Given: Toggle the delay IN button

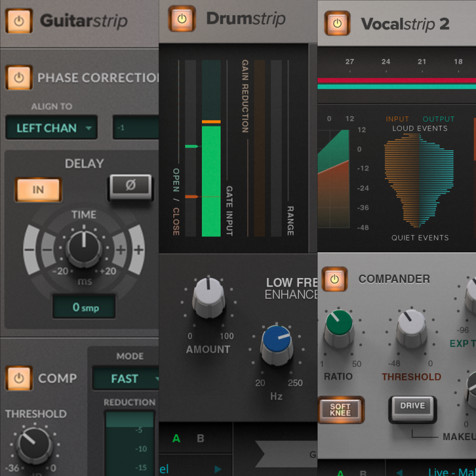Looking at the screenshot, I should [38, 189].
